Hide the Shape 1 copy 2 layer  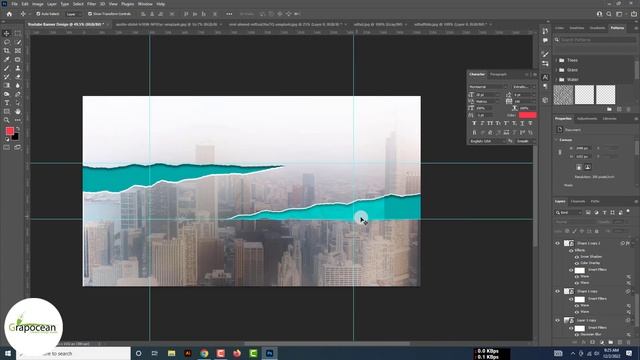[x=558, y=243]
